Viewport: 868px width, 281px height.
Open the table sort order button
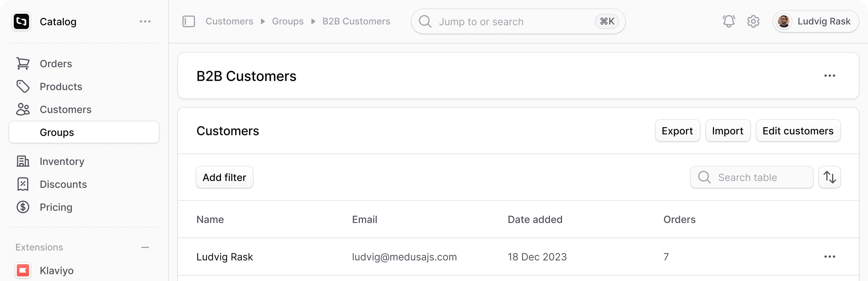tap(830, 177)
